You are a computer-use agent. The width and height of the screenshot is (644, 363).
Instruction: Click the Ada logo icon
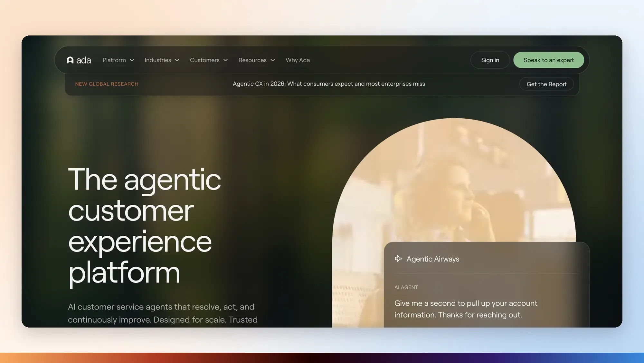pos(70,60)
